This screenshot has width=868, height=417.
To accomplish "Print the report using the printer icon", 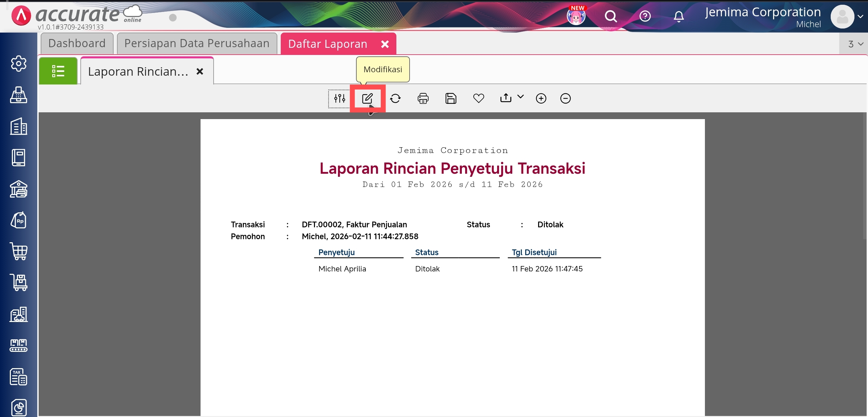I will click(x=423, y=98).
